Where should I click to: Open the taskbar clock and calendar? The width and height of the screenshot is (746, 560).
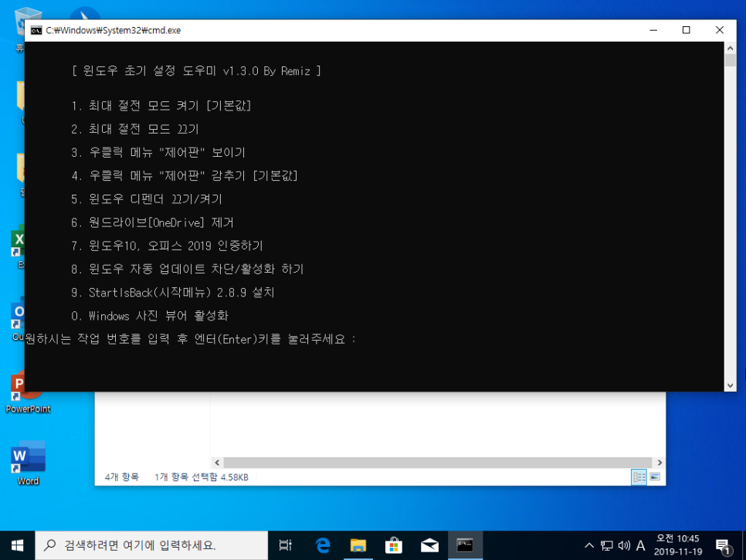click(x=678, y=545)
